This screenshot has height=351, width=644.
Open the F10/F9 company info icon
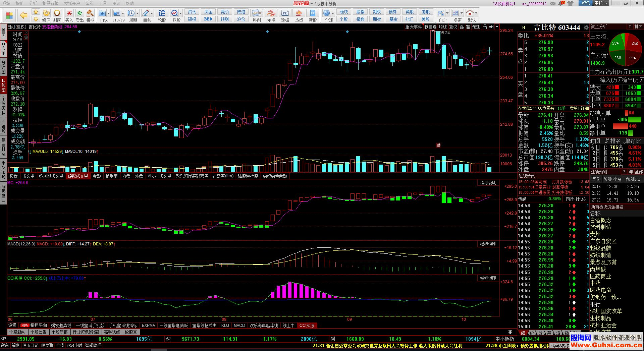(117, 13)
